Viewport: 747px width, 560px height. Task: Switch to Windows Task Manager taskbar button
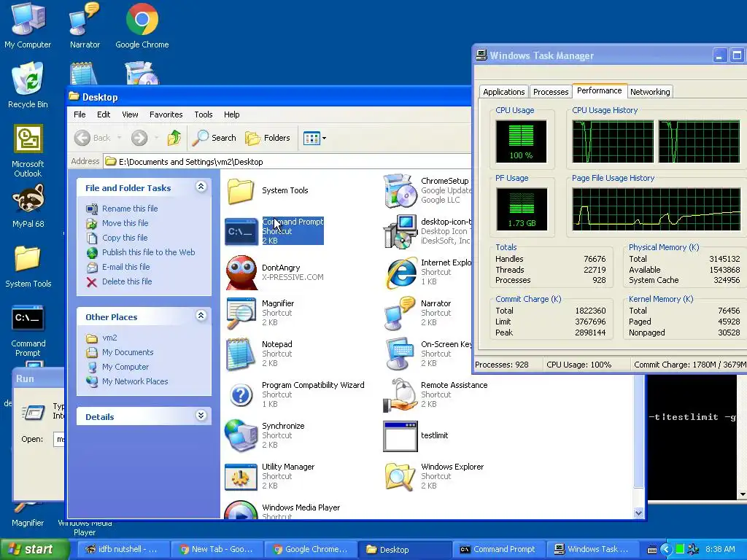pos(592,549)
